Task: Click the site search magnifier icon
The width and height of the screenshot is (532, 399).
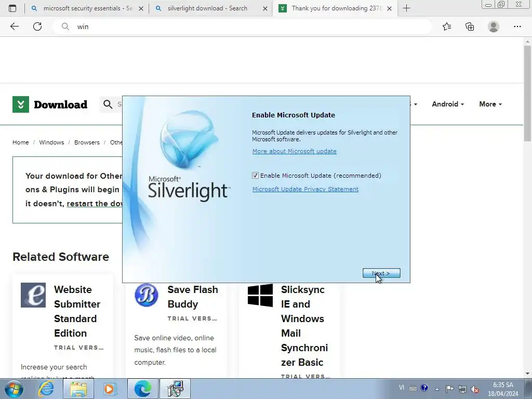Action: (x=108, y=104)
